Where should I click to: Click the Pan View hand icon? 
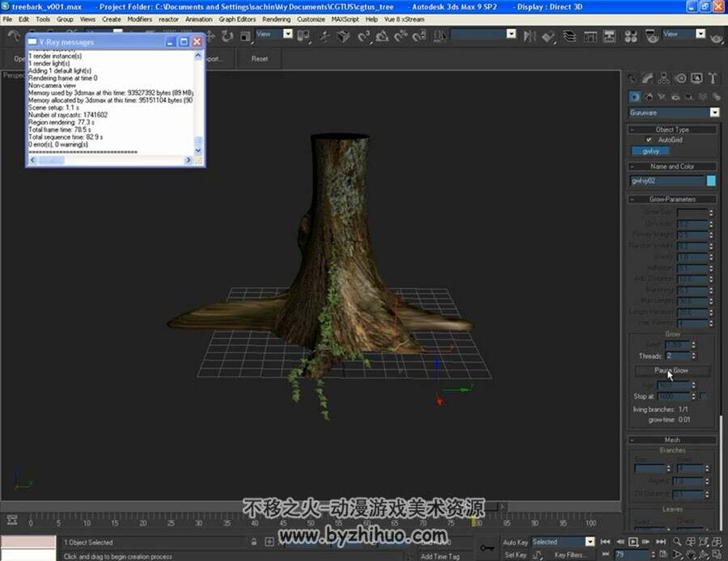(691, 554)
